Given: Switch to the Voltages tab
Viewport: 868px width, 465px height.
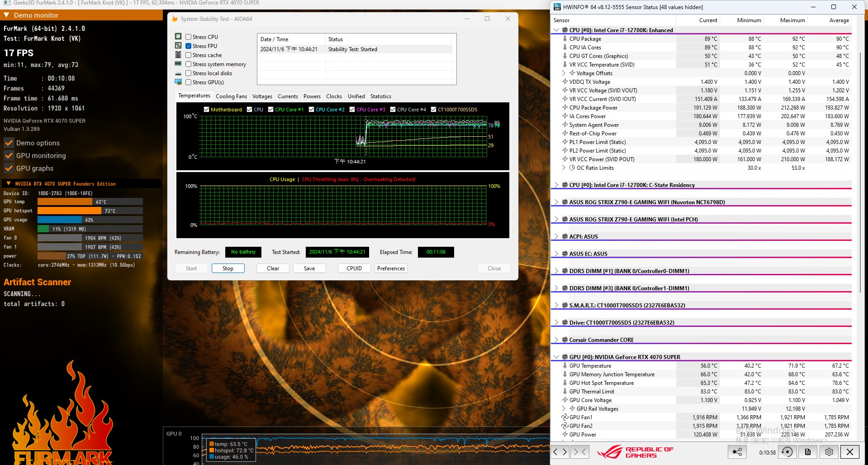Looking at the screenshot, I should [x=262, y=96].
